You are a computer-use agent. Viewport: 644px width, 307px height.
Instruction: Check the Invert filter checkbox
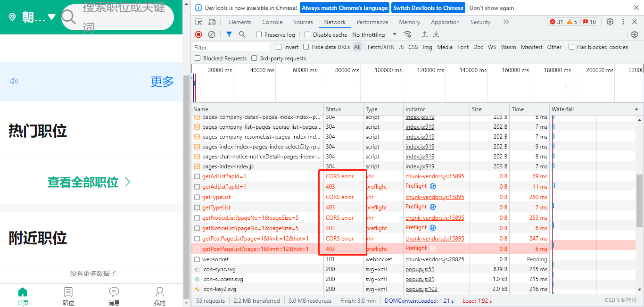tap(279, 47)
